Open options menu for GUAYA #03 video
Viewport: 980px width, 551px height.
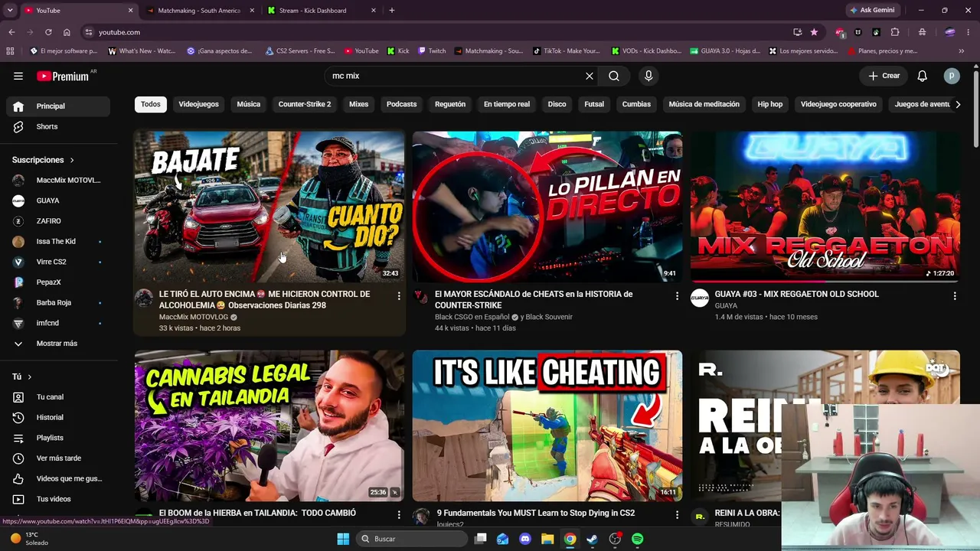pyautogui.click(x=955, y=295)
